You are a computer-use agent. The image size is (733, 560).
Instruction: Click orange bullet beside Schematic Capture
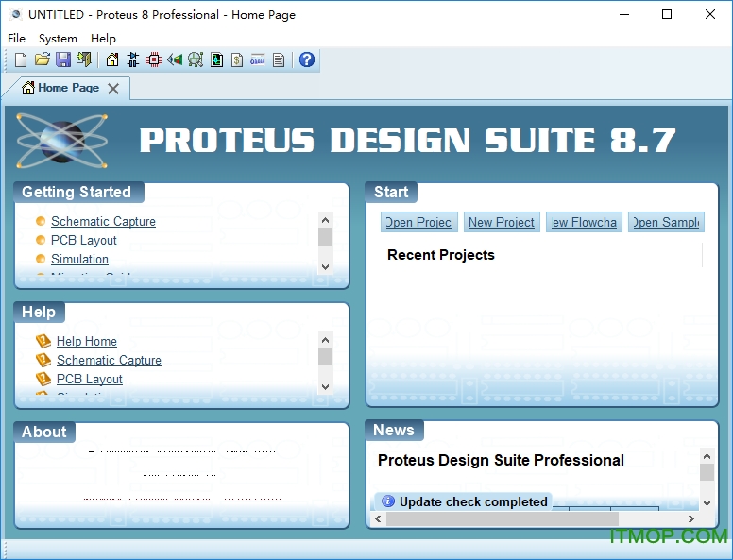point(41,221)
